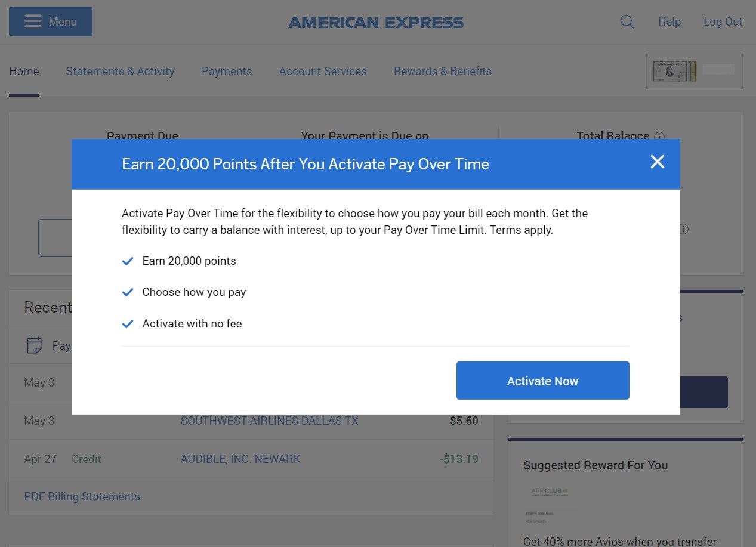This screenshot has width=756, height=547.
Task: Click the checkmark beside Activate with no fee
Action: (x=127, y=323)
